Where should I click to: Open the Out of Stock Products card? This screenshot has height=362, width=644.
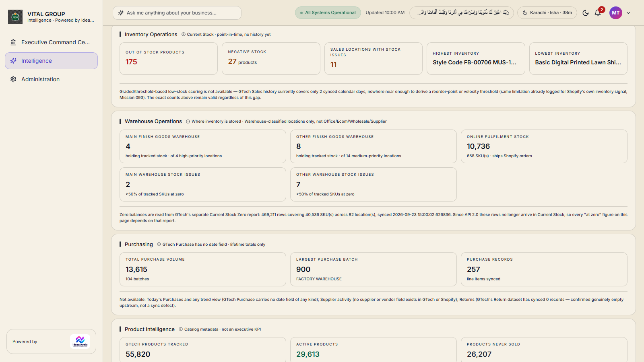pyautogui.click(x=169, y=59)
